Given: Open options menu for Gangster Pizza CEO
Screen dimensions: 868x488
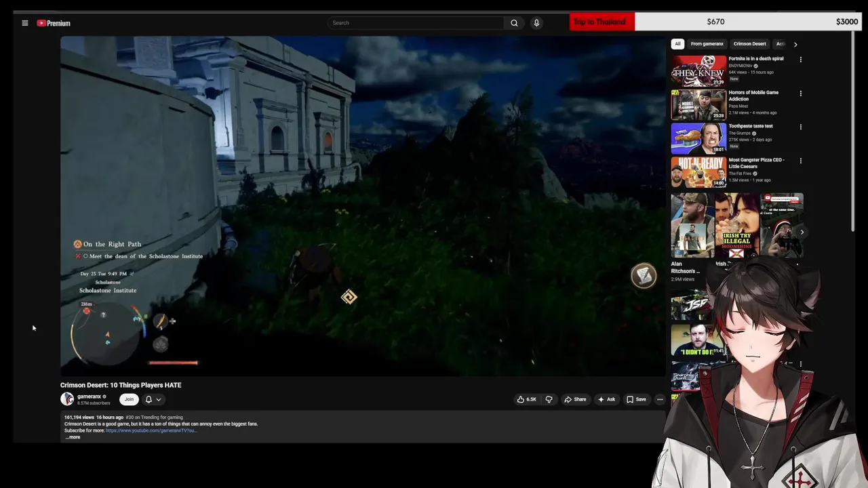Looking at the screenshot, I should (x=801, y=161).
